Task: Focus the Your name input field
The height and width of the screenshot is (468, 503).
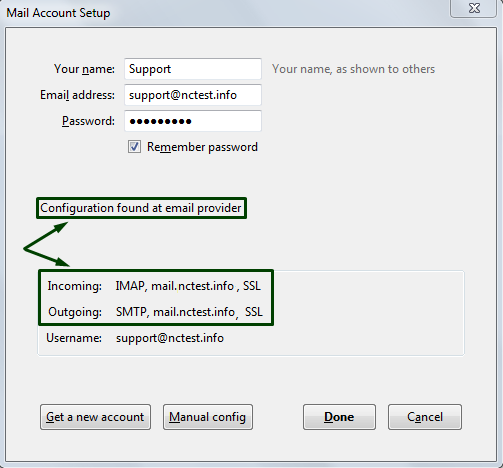Action: [193, 69]
